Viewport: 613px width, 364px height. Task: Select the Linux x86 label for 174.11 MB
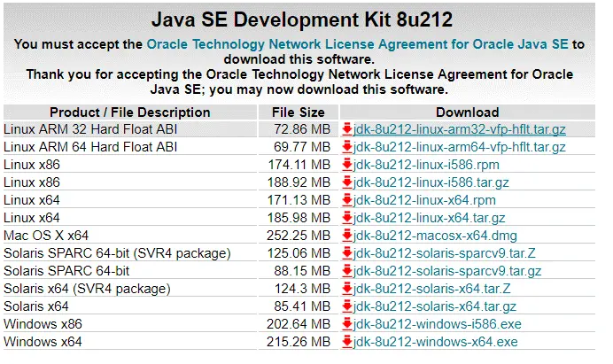point(32,165)
